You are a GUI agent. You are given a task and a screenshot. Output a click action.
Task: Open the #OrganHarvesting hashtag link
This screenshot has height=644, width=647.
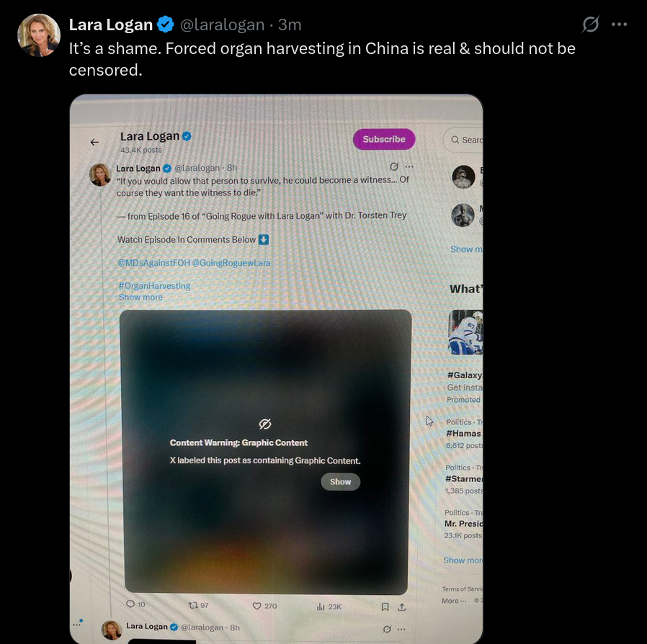click(x=154, y=285)
